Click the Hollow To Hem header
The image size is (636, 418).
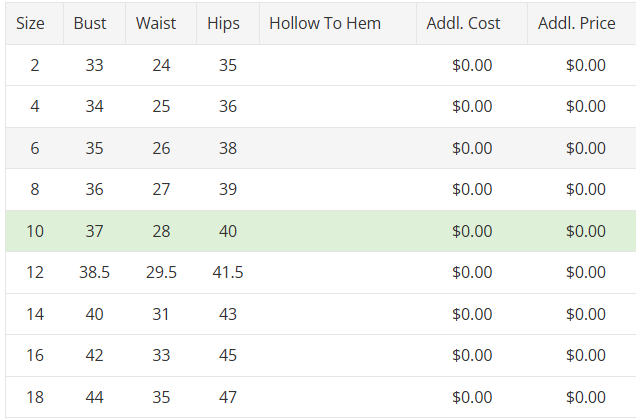325,23
